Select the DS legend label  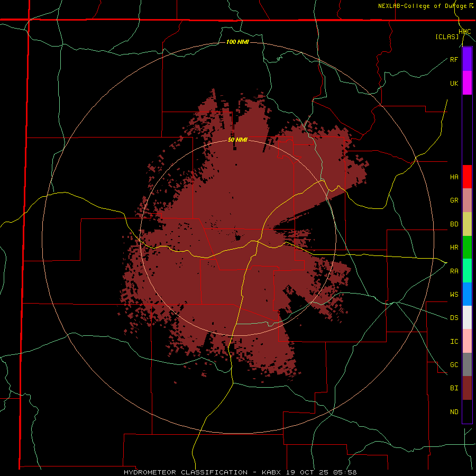coord(454,318)
